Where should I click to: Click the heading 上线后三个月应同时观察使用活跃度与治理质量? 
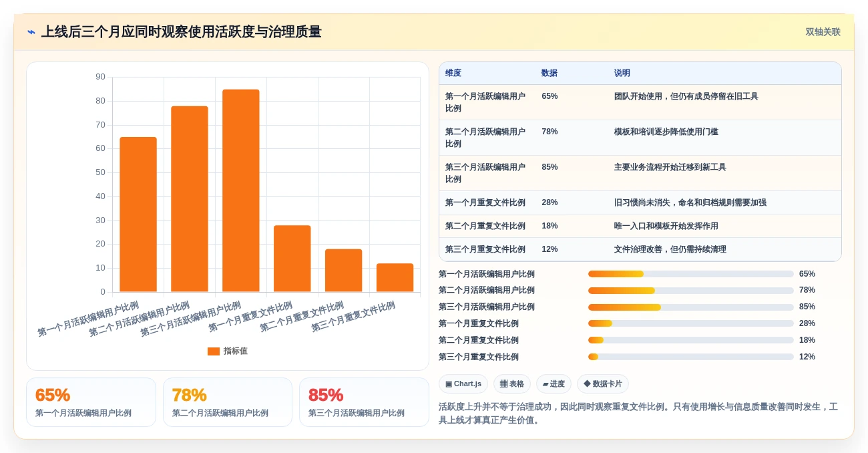pyautogui.click(x=181, y=32)
